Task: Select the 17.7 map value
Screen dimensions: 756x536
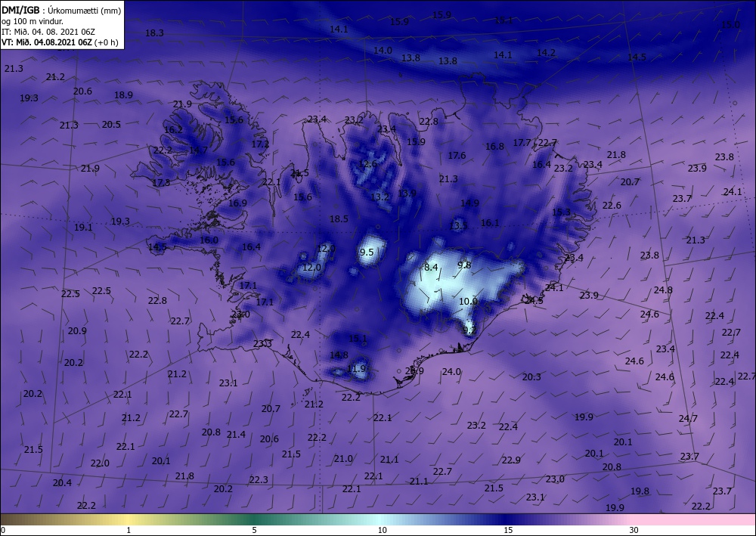Action: (x=522, y=143)
